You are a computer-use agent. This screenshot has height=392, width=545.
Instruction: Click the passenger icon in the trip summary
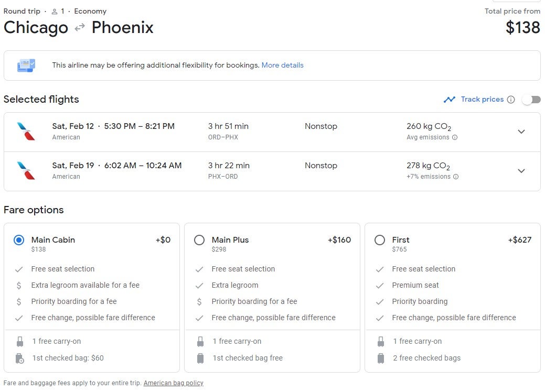54,10
